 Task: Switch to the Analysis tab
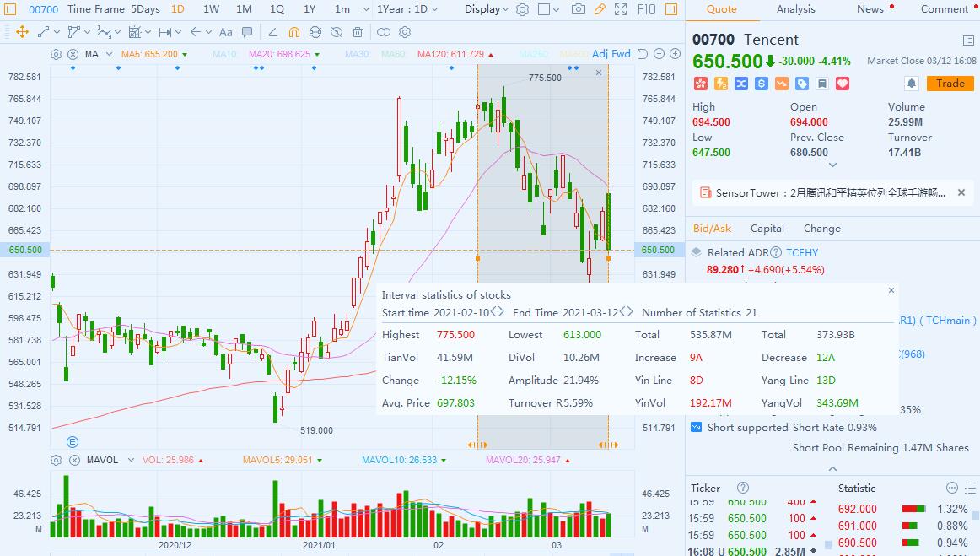click(x=795, y=9)
